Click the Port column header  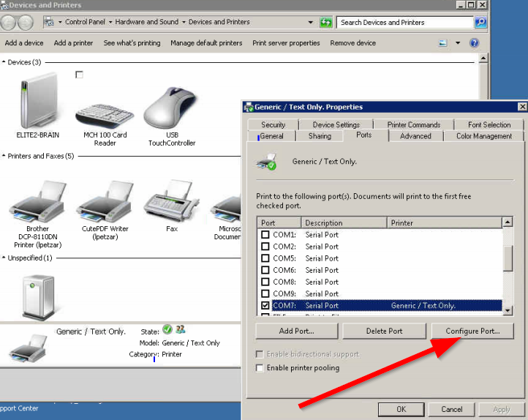tap(279, 222)
